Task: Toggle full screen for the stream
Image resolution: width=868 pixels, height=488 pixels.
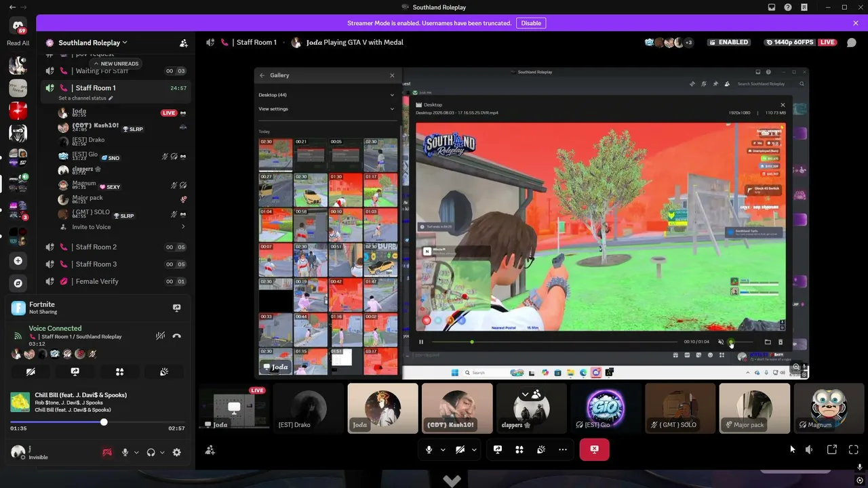Action: [x=854, y=449]
